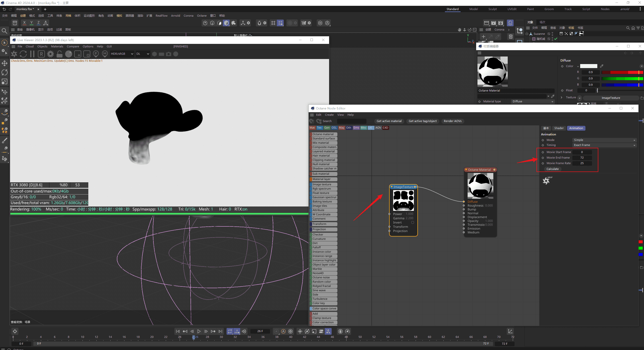Click the color eyedropper beside Diffuse swatch

pos(602,66)
